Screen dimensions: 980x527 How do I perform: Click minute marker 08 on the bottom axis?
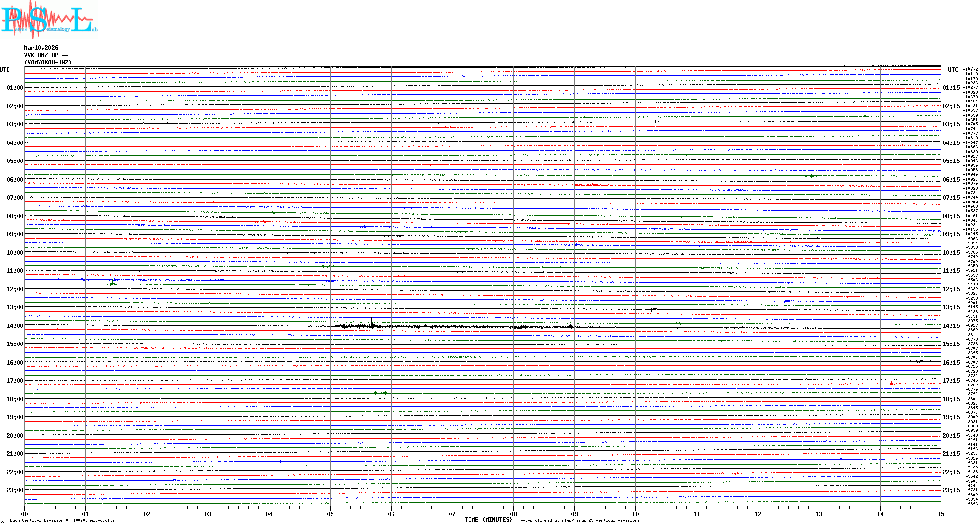pos(513,514)
